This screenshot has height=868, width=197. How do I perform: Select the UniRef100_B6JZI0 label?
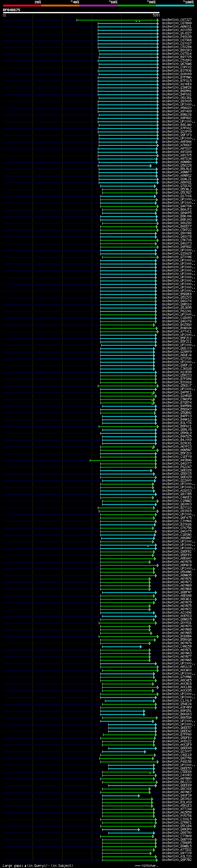(176, 782)
